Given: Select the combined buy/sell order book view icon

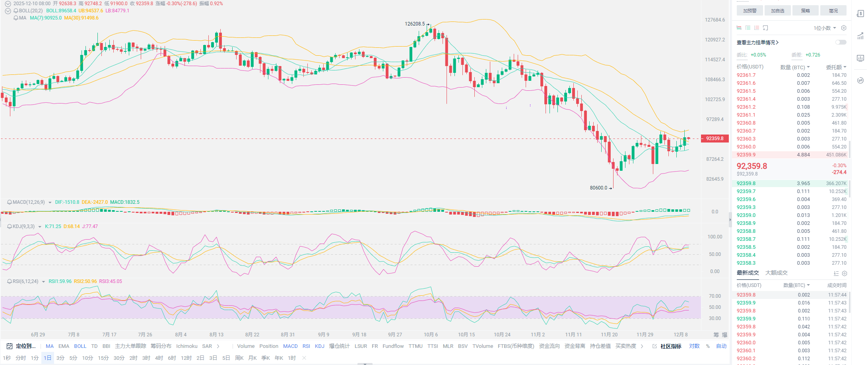Looking at the screenshot, I should pyautogui.click(x=739, y=28).
